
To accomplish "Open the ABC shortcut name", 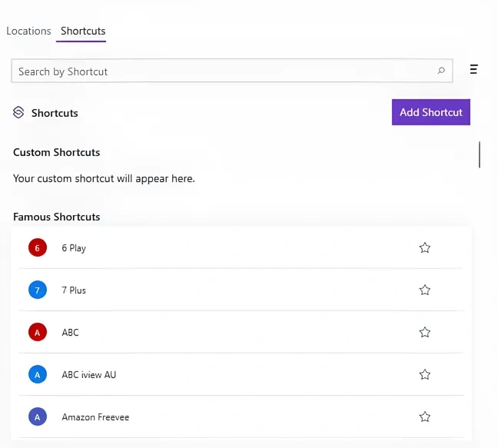I will click(70, 333).
